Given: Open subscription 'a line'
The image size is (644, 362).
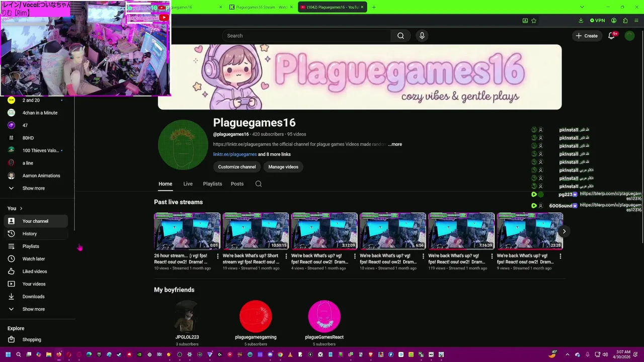Looking at the screenshot, I should (35, 163).
